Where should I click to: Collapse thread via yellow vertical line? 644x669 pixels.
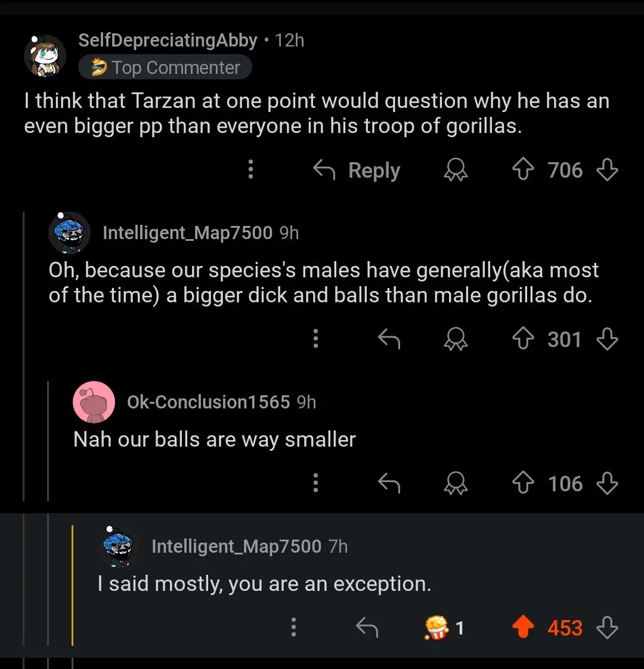(x=72, y=584)
